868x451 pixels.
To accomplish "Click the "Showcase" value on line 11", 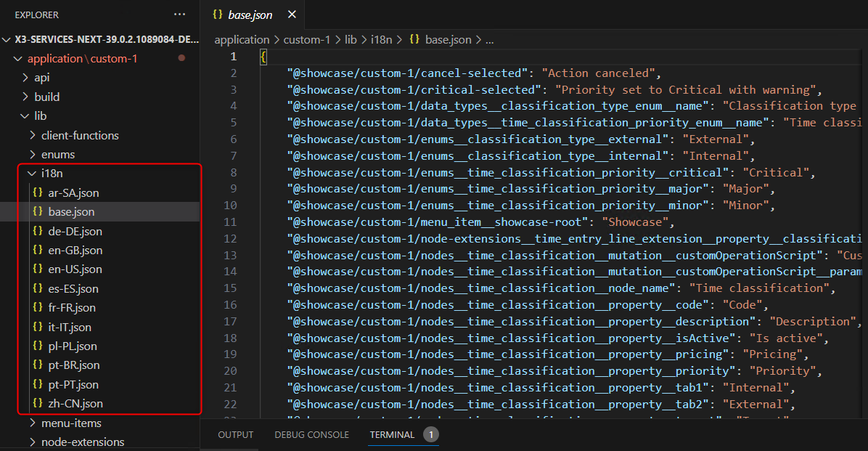I will 636,222.
